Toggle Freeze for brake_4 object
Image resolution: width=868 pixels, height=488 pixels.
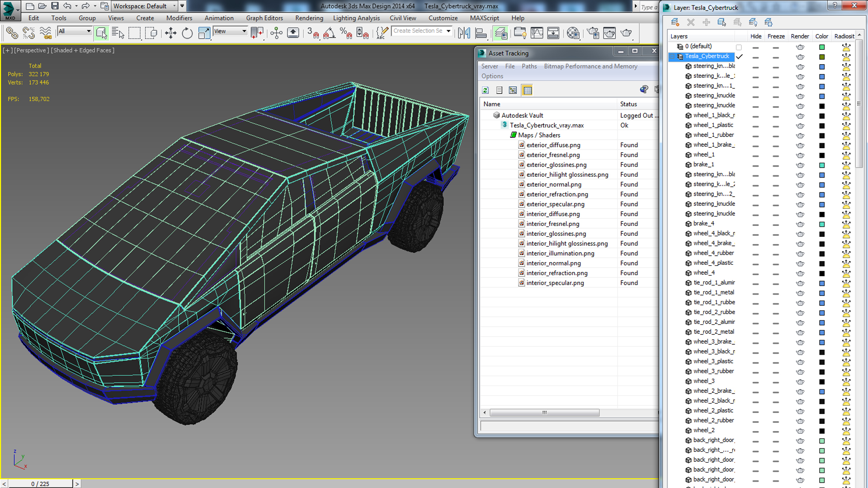(x=776, y=224)
